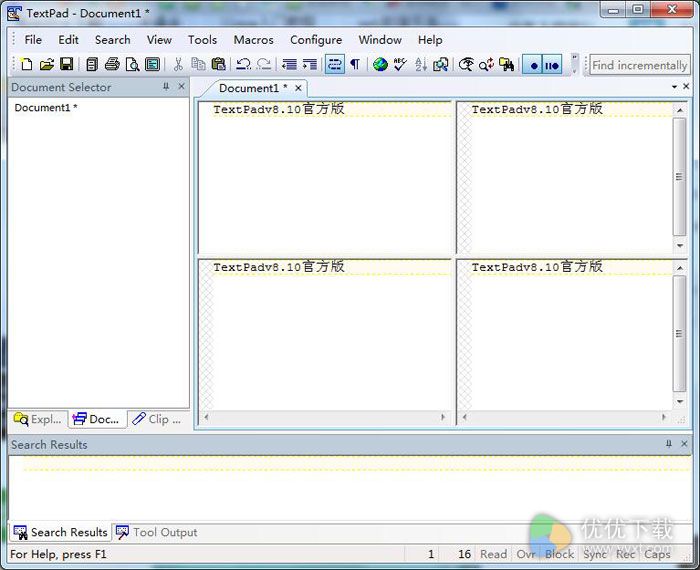Click the globe web browser preview icon

[380, 65]
